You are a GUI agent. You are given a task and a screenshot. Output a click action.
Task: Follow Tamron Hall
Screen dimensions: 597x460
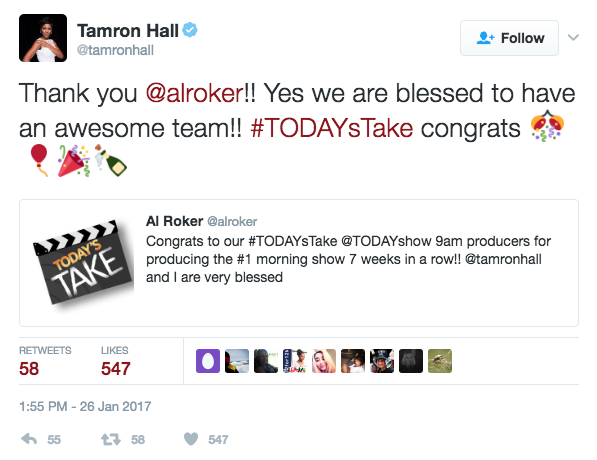(509, 38)
